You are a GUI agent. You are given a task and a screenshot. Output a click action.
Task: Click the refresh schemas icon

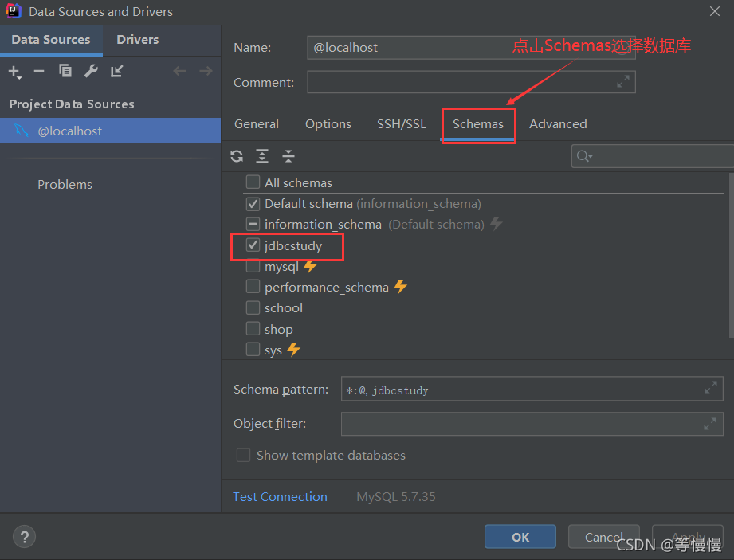pyautogui.click(x=236, y=156)
